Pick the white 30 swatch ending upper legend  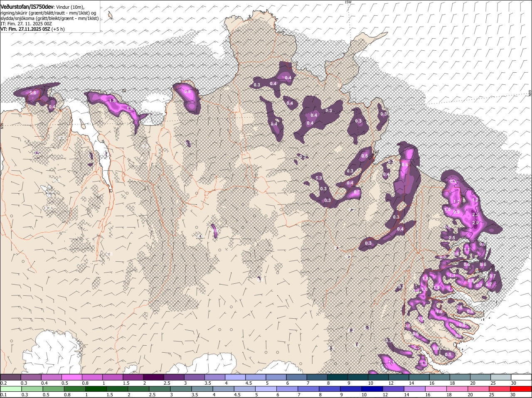pyautogui.click(x=521, y=377)
